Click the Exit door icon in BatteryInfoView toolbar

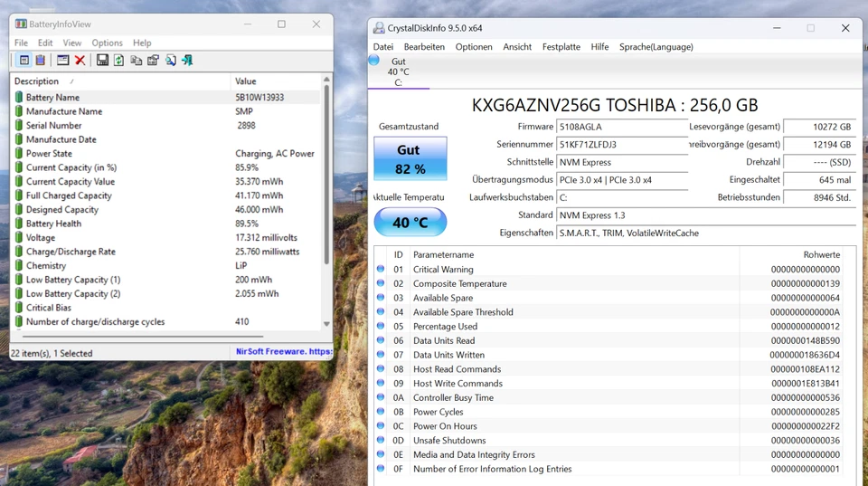coord(187,61)
